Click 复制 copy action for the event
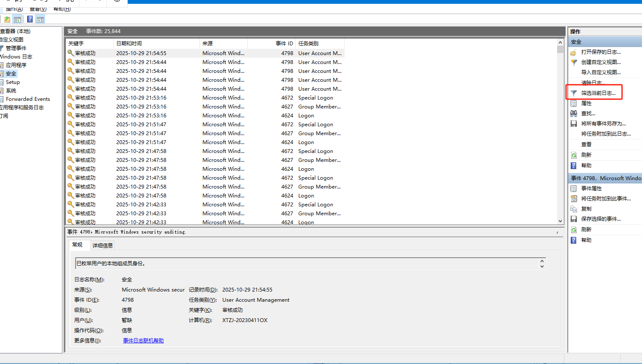The height and width of the screenshot is (364, 642). tap(586, 209)
